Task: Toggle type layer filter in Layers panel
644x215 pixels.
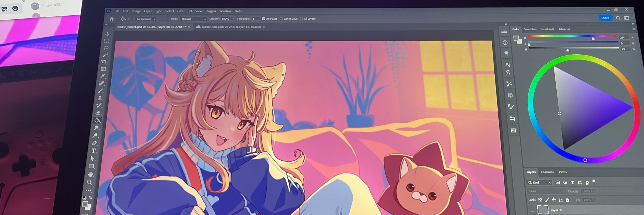Action: pyautogui.click(x=573, y=183)
